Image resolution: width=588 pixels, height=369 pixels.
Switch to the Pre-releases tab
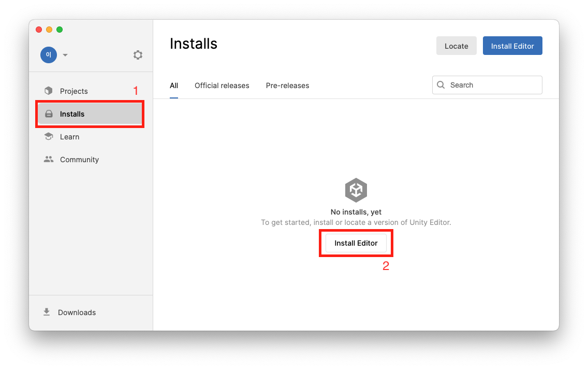(x=287, y=86)
